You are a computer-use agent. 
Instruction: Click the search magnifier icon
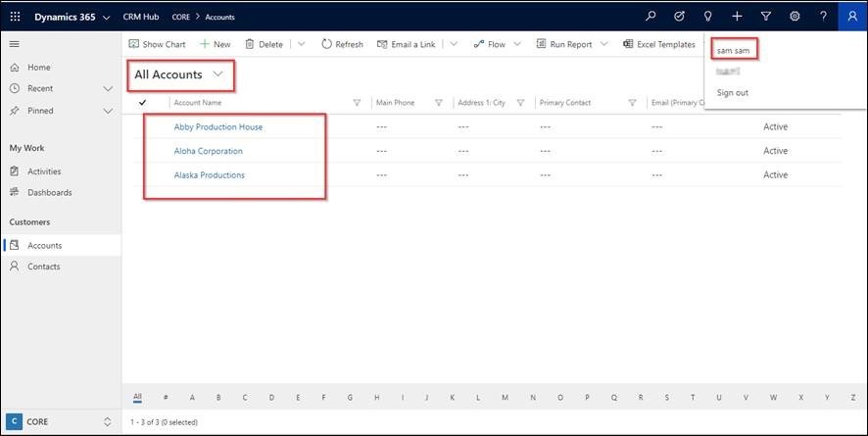[651, 17]
